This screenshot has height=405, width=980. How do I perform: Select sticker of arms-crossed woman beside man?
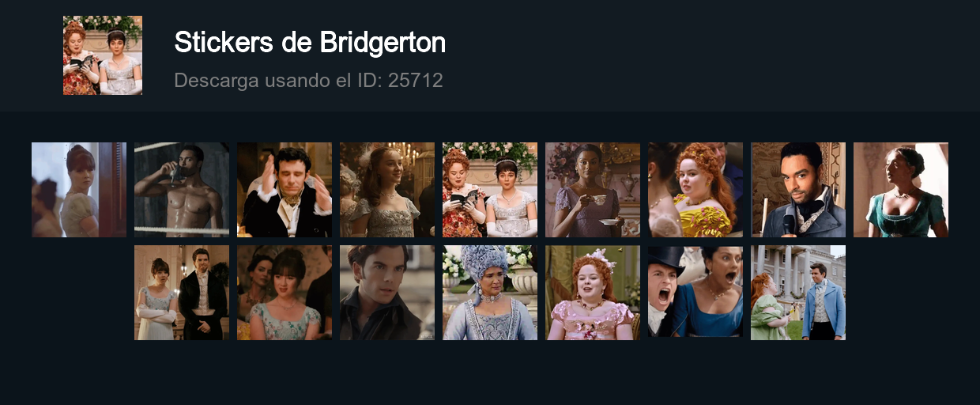[182, 293]
